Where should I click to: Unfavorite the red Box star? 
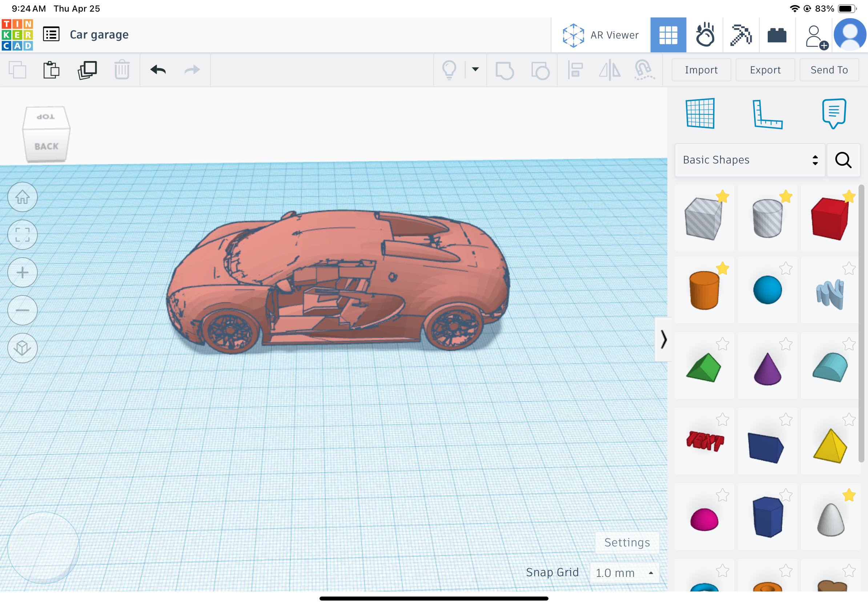[x=849, y=197]
